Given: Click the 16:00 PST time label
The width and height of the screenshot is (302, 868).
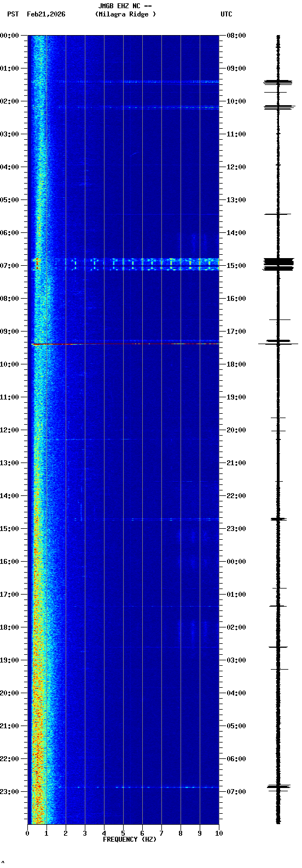Looking at the screenshot, I should tap(10, 562).
